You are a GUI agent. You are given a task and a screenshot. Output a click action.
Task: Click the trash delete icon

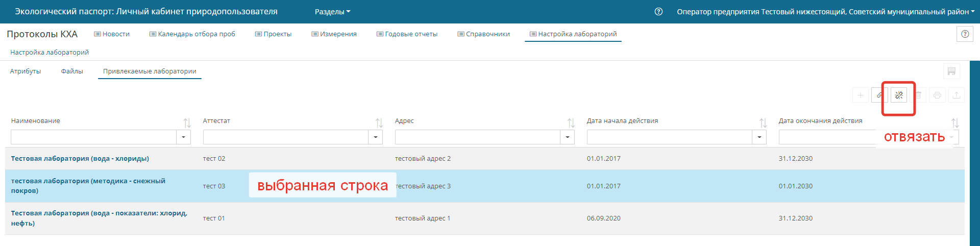click(918, 95)
